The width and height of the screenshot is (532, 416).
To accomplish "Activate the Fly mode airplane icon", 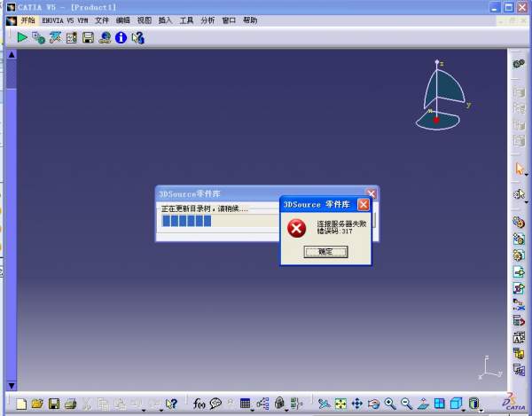I will tap(325, 404).
